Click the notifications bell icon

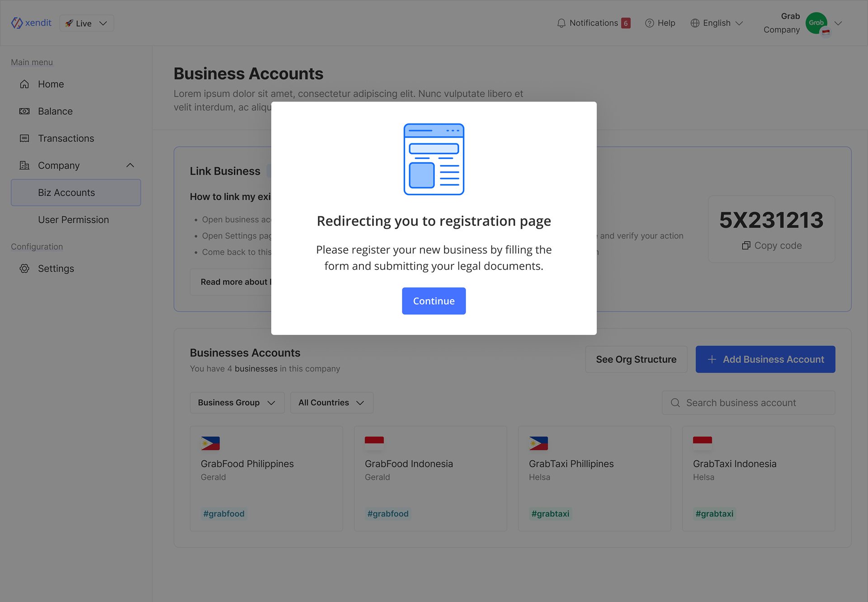pyautogui.click(x=561, y=23)
